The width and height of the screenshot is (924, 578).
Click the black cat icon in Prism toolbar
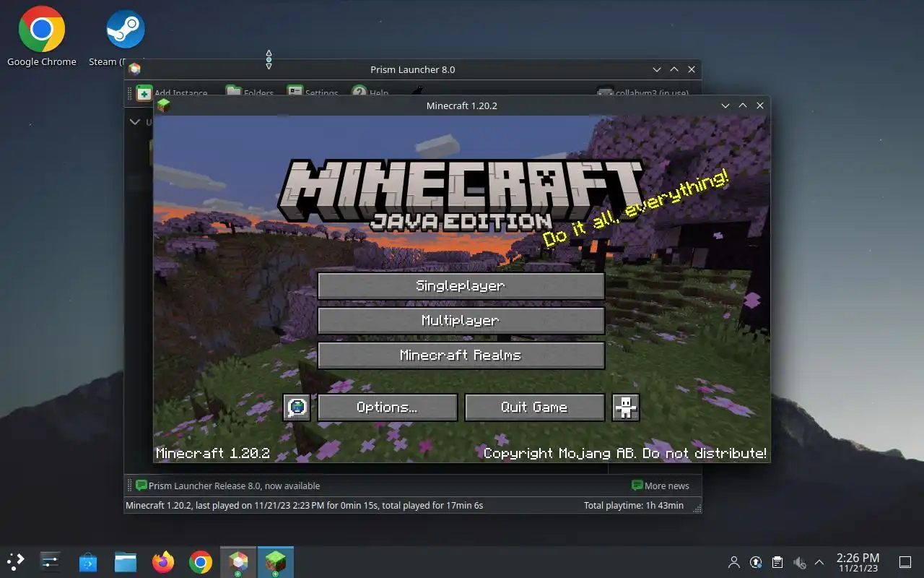click(x=417, y=92)
